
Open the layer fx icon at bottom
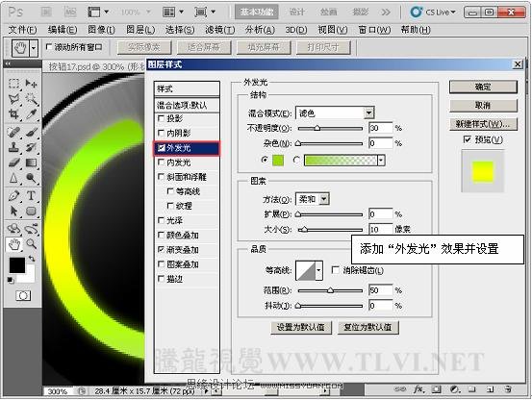(418, 389)
